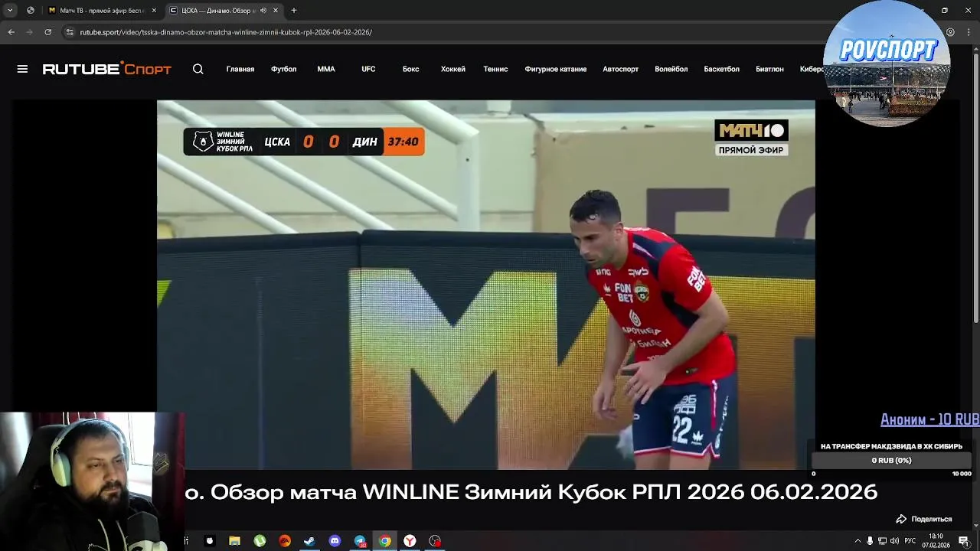Image resolution: width=980 pixels, height=551 pixels.
Task: Open the Rutube hamburger menu
Action: coord(22,69)
